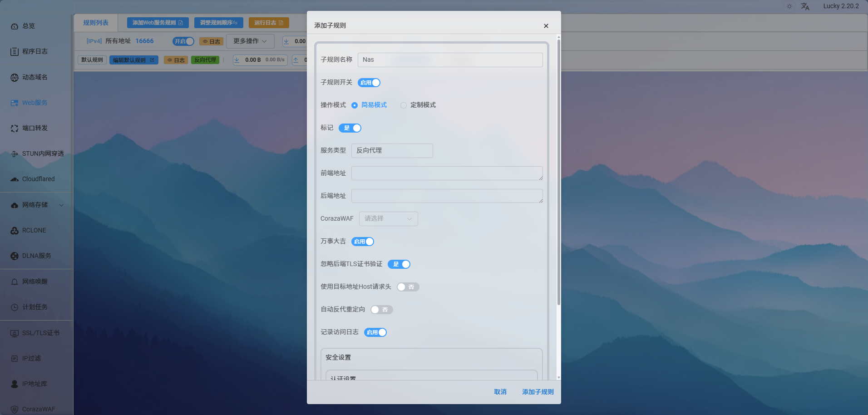Switch to the 规则列表 tab

click(96, 23)
